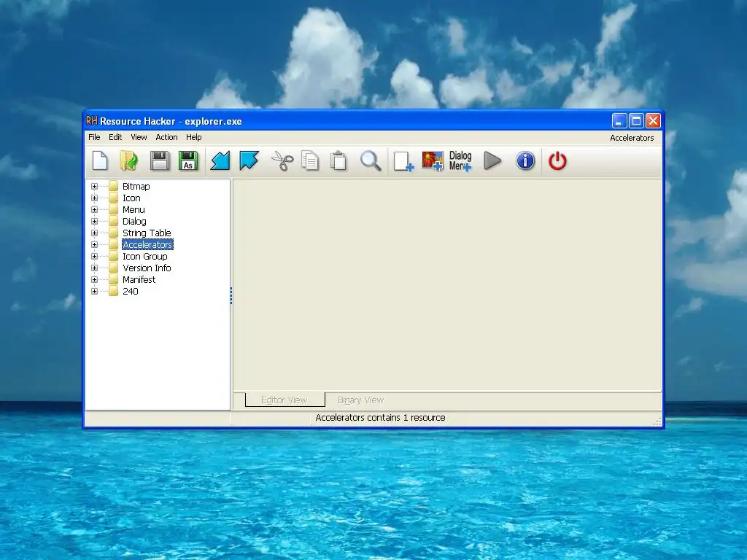Open the View menu
This screenshot has width=747, height=560.
click(x=139, y=137)
